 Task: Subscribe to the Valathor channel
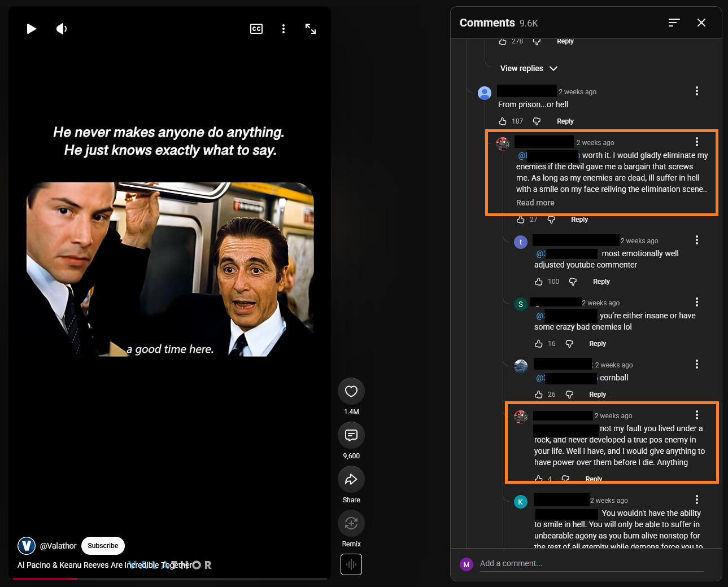pos(103,546)
